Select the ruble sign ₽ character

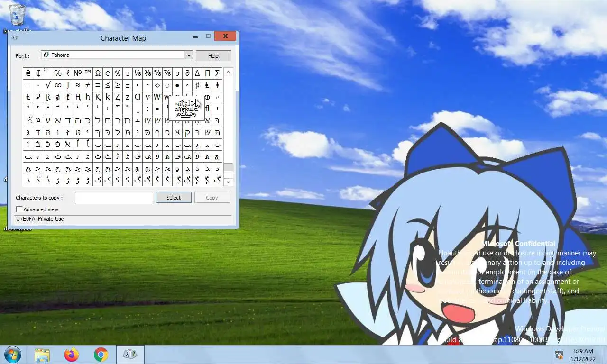click(38, 97)
